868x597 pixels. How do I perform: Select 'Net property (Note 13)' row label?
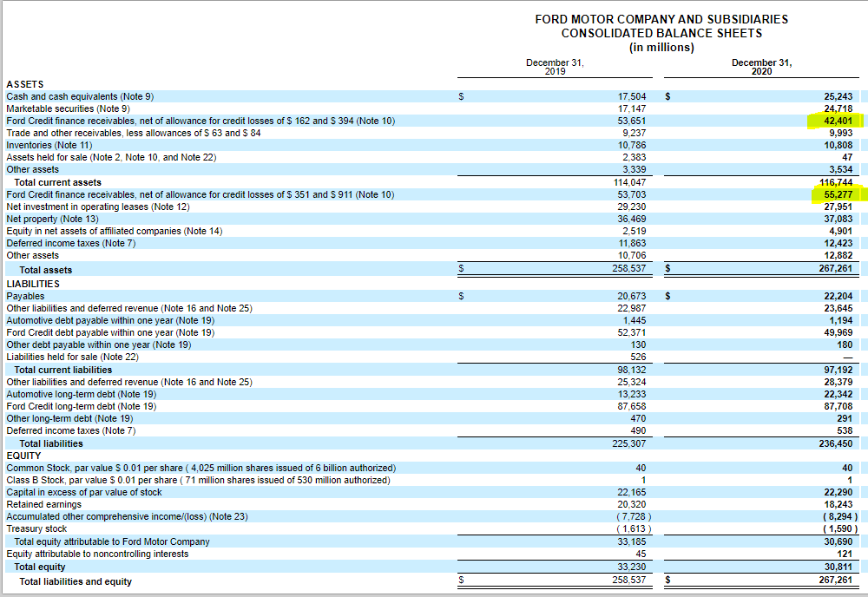click(x=53, y=219)
